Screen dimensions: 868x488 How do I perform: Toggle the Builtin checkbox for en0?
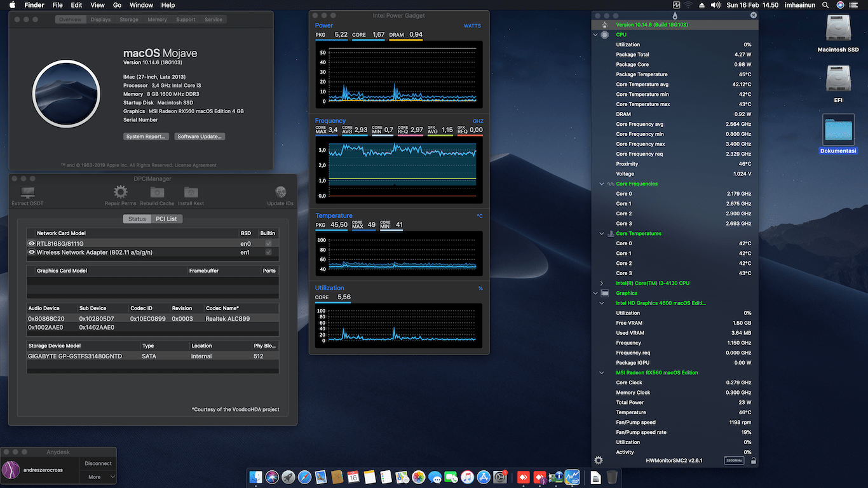[x=268, y=243]
